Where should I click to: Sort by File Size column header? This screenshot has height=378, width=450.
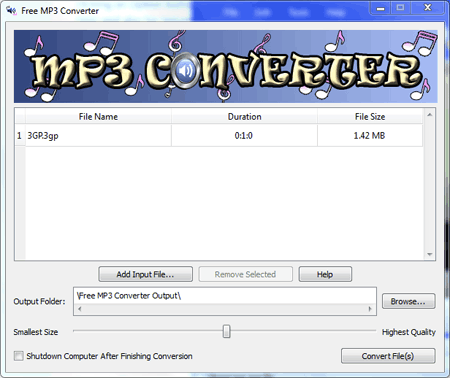pos(370,117)
